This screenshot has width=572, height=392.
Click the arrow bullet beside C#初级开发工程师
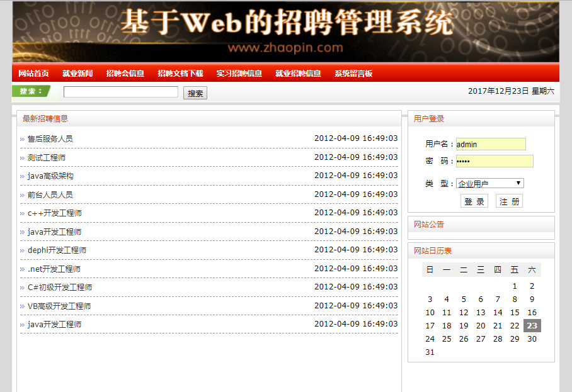[x=22, y=288]
